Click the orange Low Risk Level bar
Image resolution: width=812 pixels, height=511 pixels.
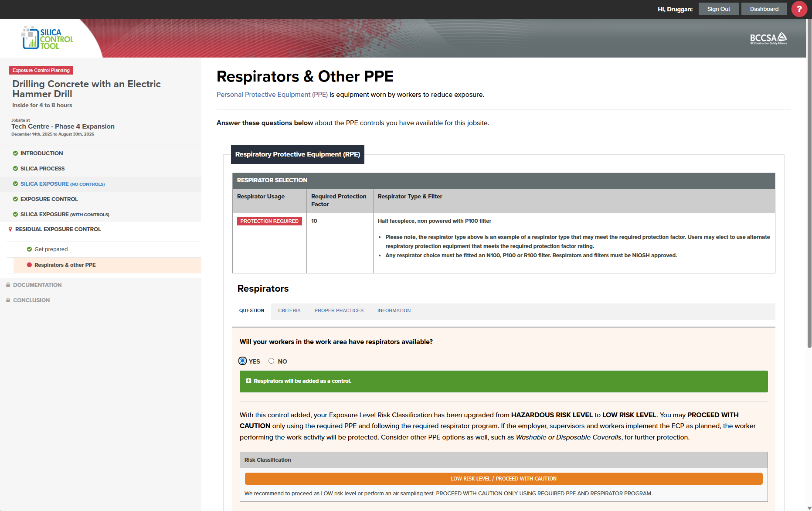[x=503, y=479]
